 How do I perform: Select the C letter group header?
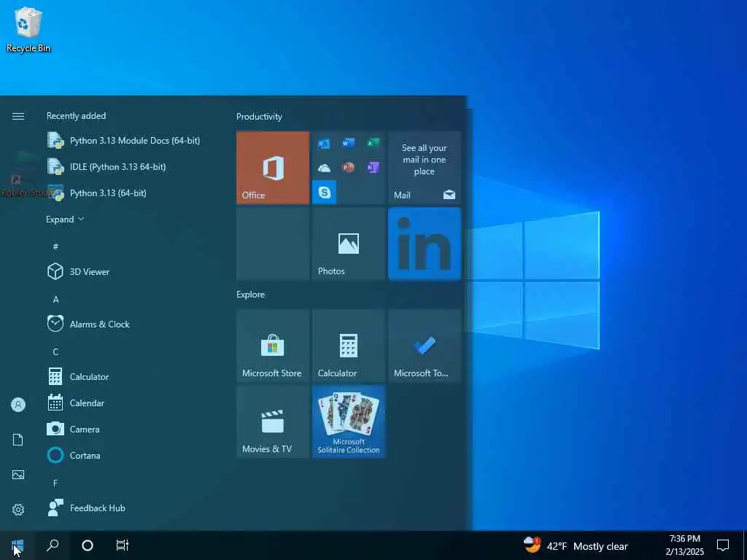coord(55,352)
